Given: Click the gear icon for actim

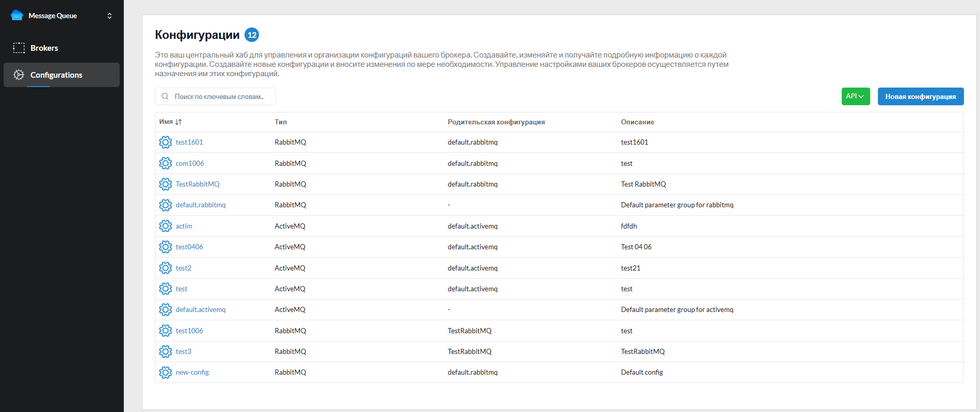Looking at the screenshot, I should (165, 226).
